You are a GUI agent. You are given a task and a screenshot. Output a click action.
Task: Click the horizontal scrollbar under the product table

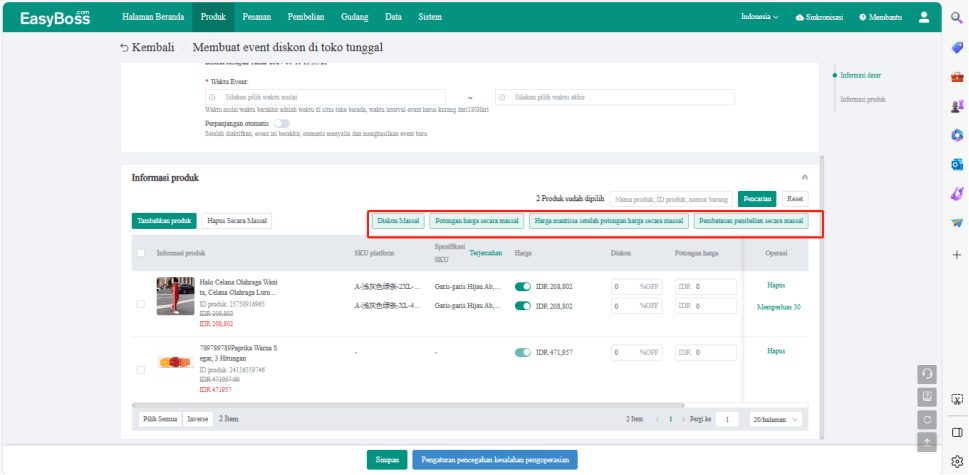pyautogui.click(x=408, y=405)
